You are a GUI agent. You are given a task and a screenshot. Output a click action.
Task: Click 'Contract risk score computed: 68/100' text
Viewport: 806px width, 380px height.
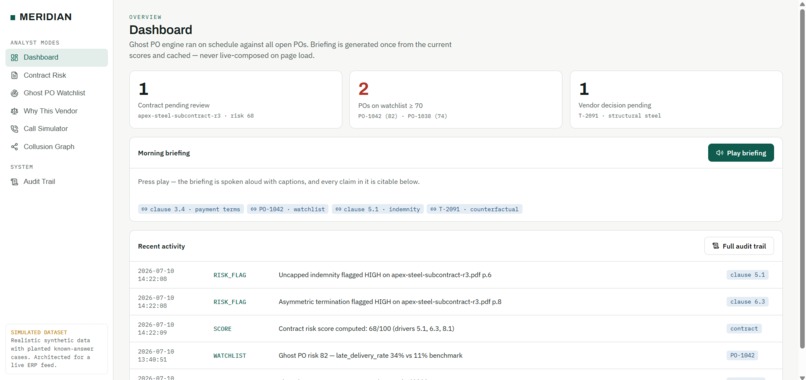(366, 329)
